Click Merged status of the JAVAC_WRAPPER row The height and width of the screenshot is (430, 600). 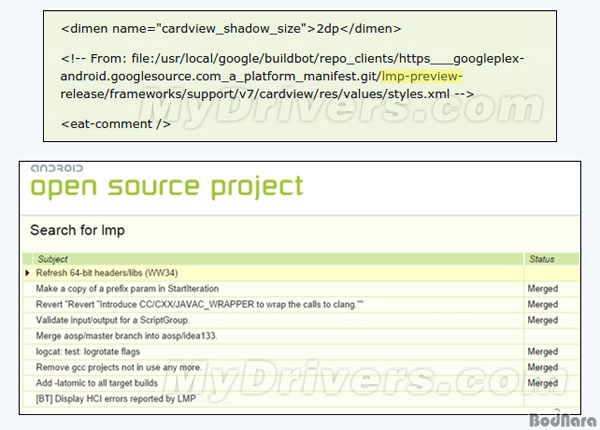point(543,305)
